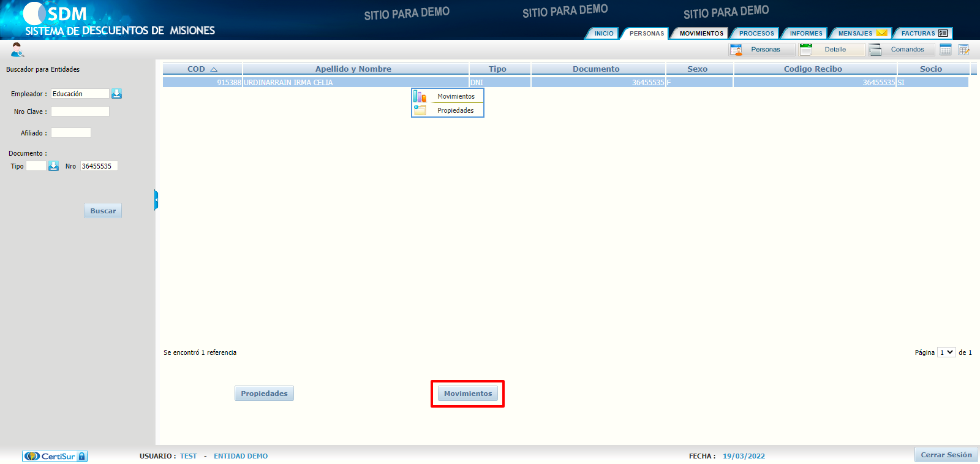Click the Detalle notepad icon
This screenshot has width=980, height=464.
coord(806,50)
